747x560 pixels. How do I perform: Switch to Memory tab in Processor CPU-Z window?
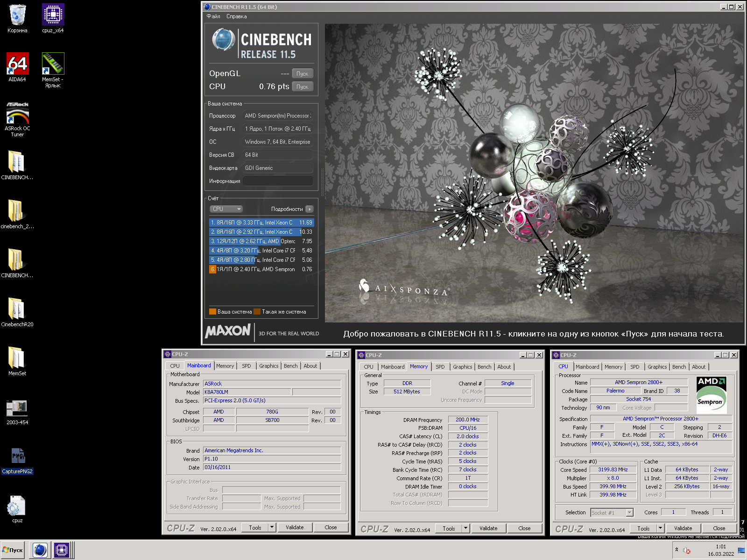pos(613,367)
